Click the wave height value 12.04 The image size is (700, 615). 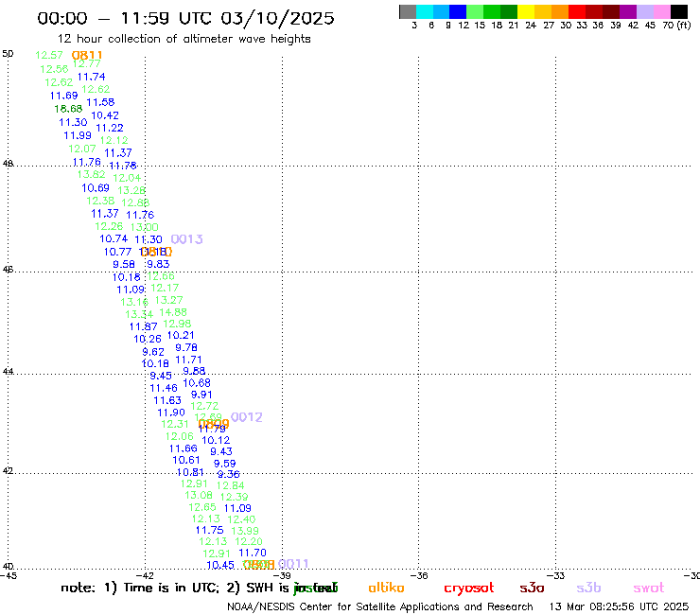[x=127, y=178]
